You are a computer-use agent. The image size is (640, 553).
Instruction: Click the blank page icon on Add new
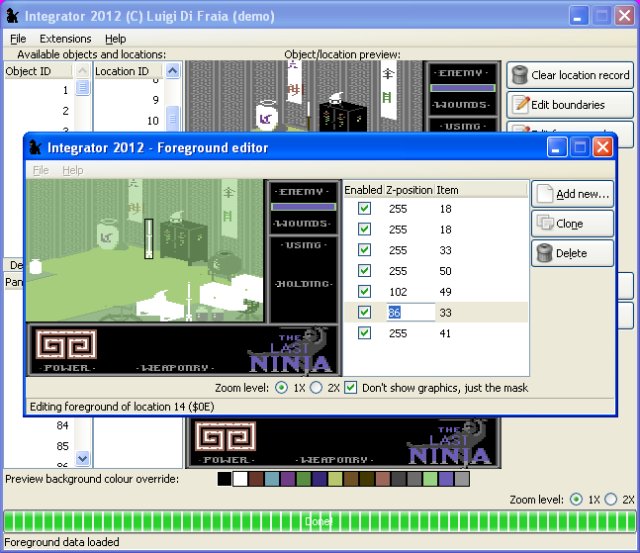point(544,194)
